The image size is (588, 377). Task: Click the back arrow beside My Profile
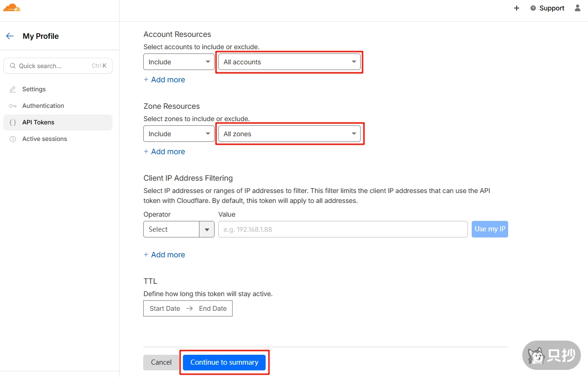coord(10,36)
